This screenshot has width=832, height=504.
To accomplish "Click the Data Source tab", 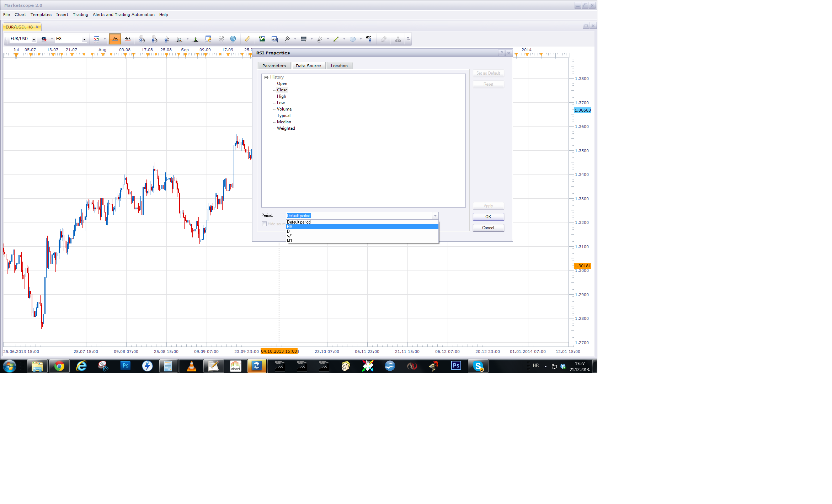I will 308,66.
